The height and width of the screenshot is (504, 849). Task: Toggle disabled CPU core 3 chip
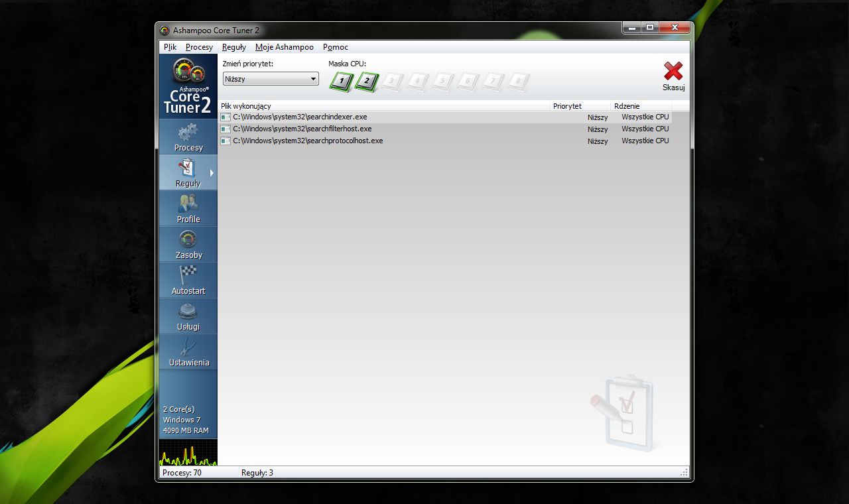[392, 82]
